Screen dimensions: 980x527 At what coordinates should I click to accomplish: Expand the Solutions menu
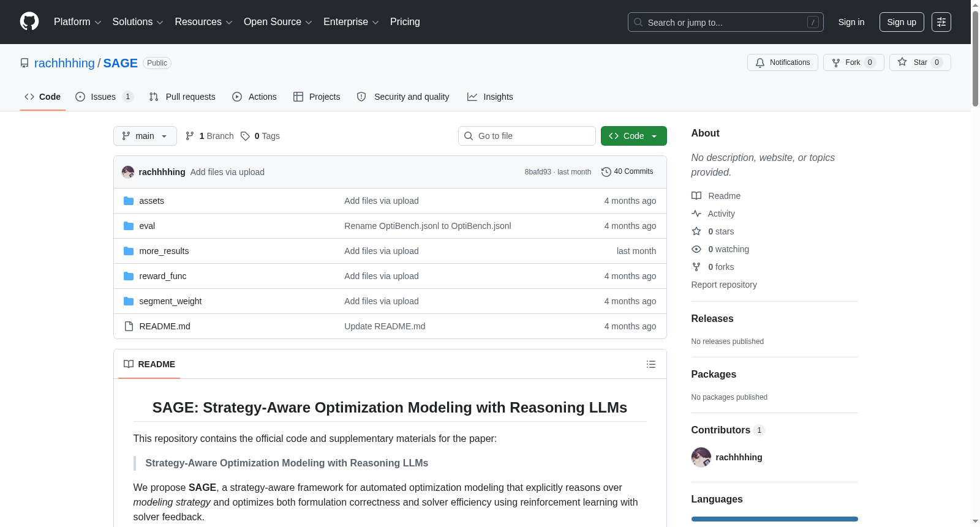point(138,22)
